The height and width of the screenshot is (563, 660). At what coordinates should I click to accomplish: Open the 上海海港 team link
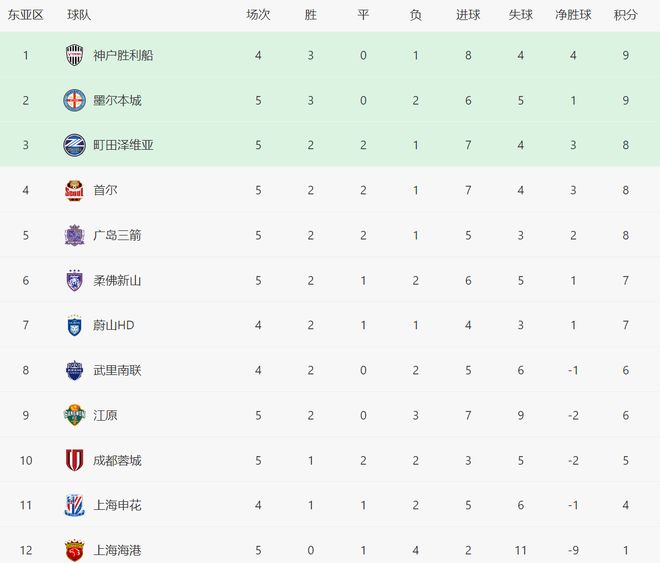[116, 550]
